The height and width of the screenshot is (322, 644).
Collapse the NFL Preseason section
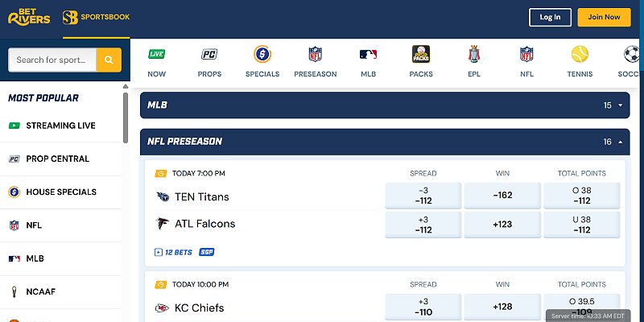(x=619, y=142)
